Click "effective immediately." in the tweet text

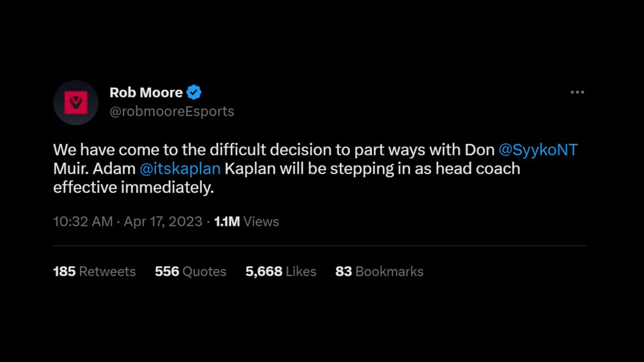(133, 187)
